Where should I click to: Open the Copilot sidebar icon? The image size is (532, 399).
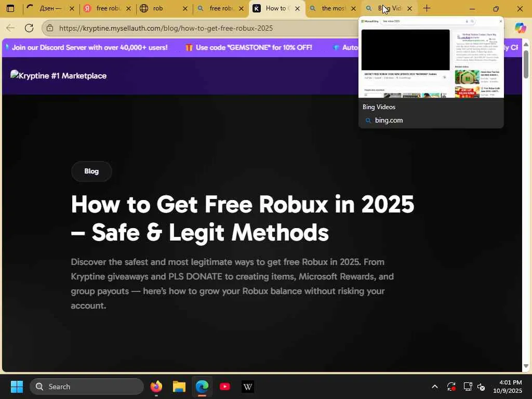520,28
